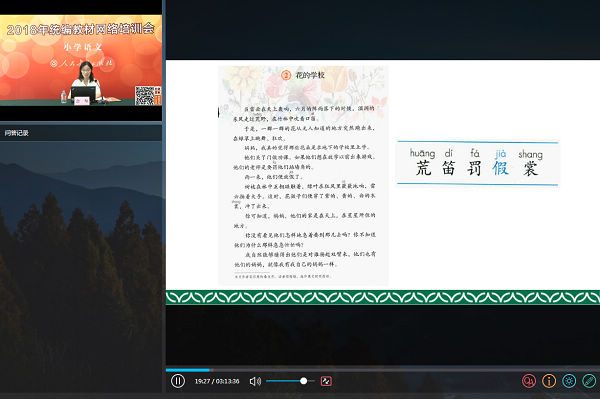Adjust the volume slider handle
The image size is (600, 399).
303,381
